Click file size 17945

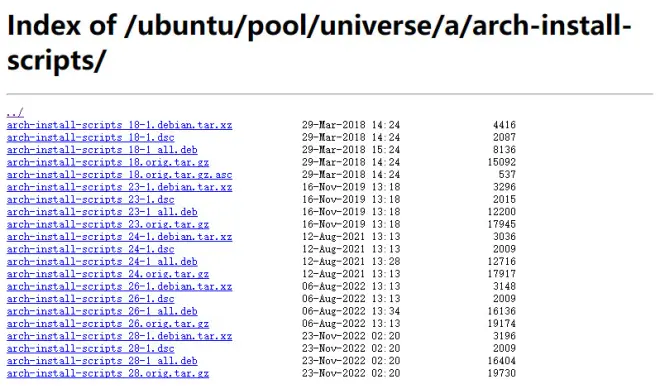tap(502, 224)
